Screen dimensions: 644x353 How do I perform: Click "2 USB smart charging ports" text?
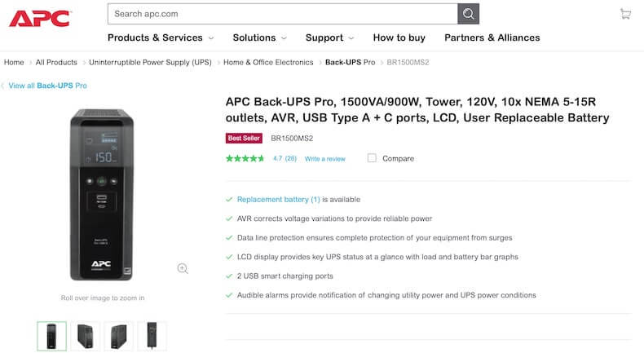285,276
